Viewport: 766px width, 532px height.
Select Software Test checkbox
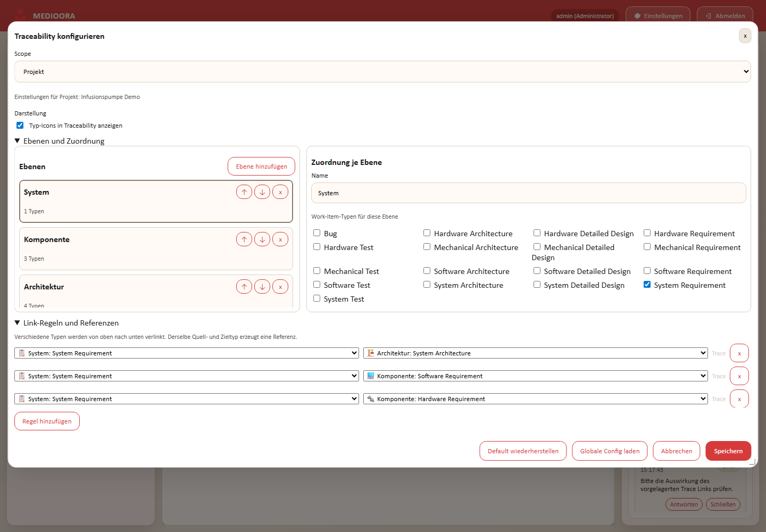click(x=317, y=285)
